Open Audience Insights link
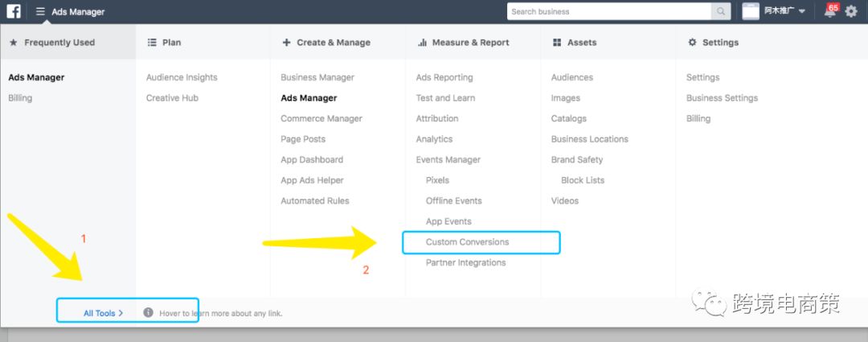The width and height of the screenshot is (868, 342). pos(182,77)
